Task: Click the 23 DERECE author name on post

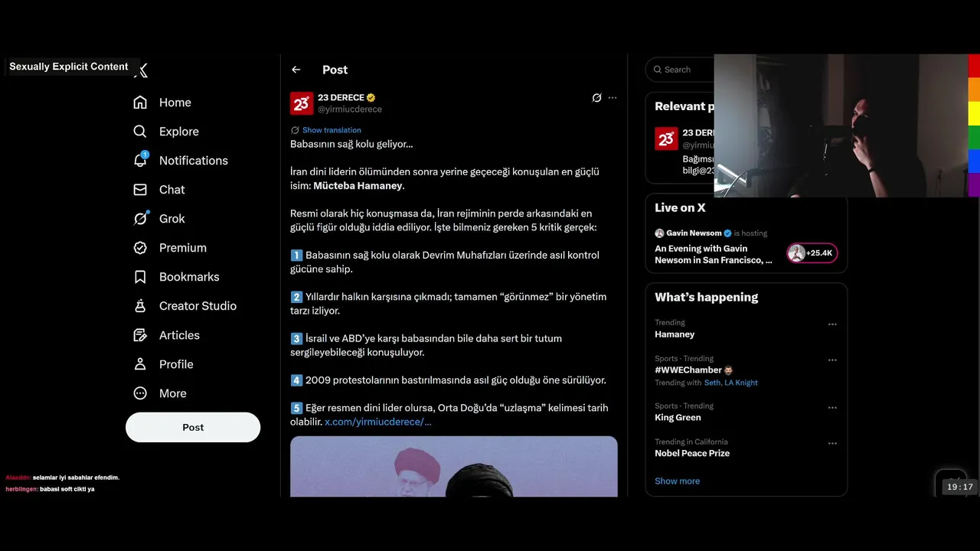Action: coord(341,98)
